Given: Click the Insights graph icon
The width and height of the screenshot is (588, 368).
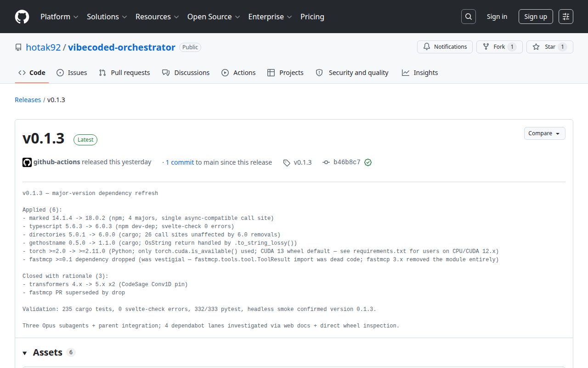Looking at the screenshot, I should coord(406,73).
